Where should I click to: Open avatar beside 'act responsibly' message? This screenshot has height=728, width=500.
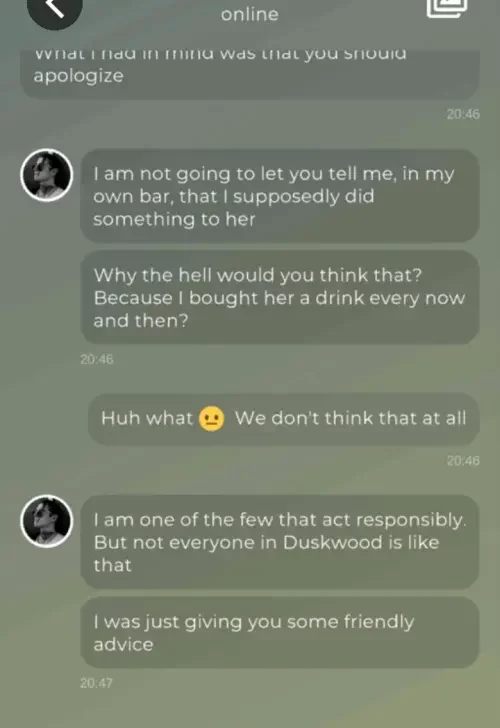tap(47, 521)
